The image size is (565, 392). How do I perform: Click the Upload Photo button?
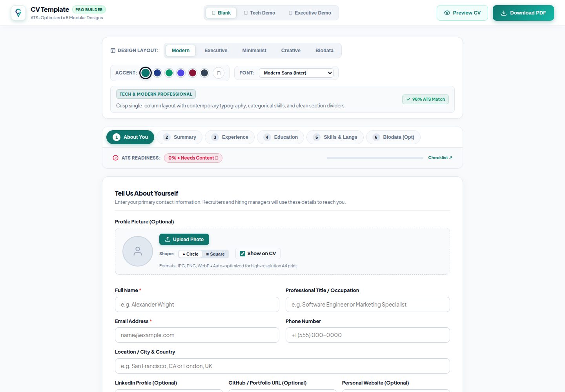point(184,240)
